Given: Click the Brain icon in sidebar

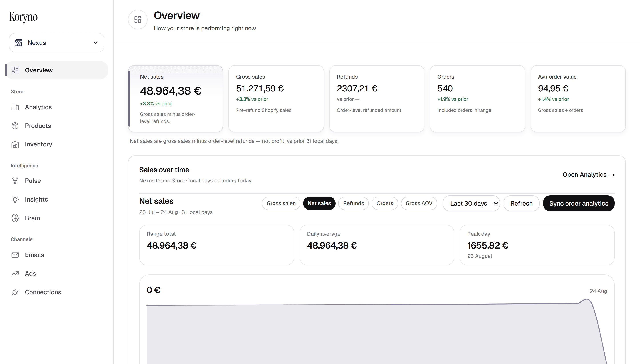Looking at the screenshot, I should tap(15, 218).
